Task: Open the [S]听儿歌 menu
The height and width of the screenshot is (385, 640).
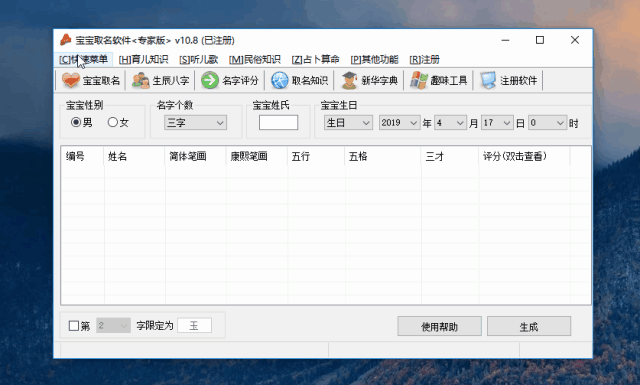Action: [x=198, y=60]
